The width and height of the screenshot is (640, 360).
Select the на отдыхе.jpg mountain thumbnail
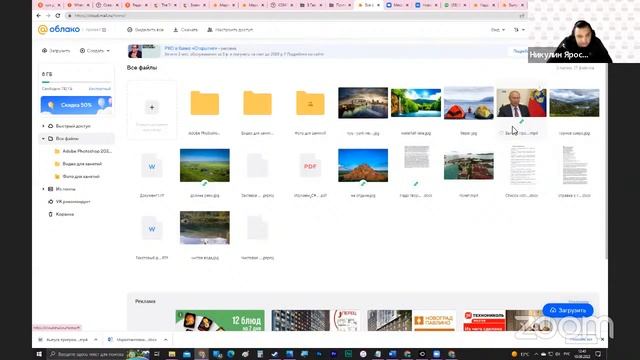pyautogui.click(x=363, y=165)
